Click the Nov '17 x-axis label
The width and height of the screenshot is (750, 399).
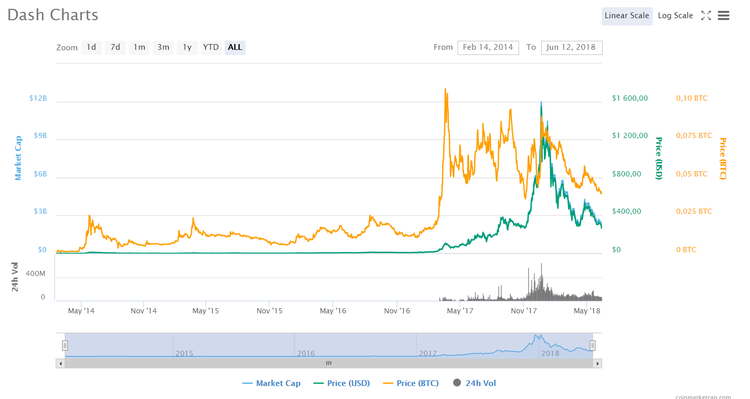[x=524, y=311]
